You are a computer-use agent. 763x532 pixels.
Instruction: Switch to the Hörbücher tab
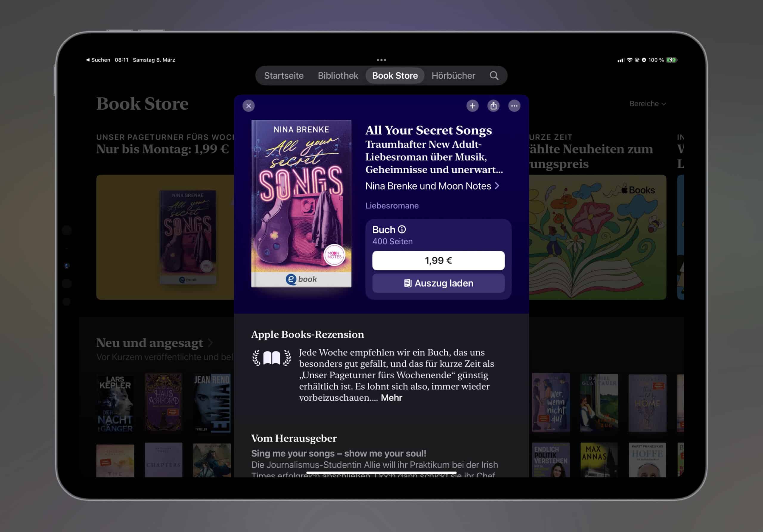[x=453, y=76]
